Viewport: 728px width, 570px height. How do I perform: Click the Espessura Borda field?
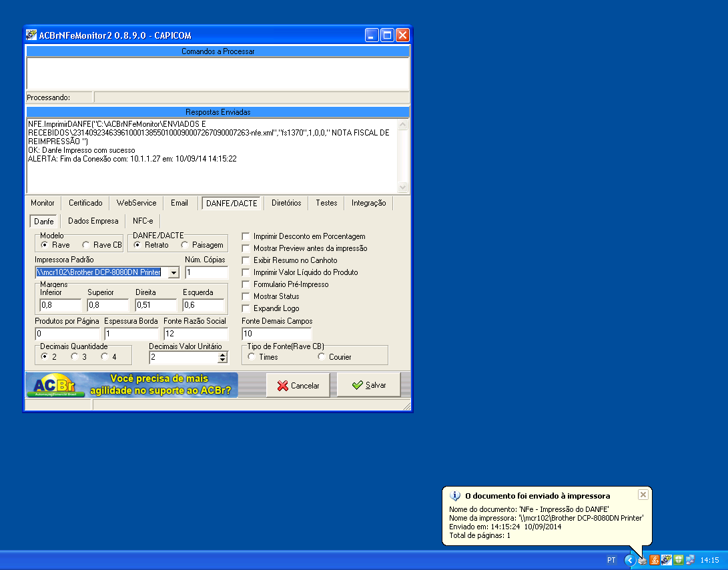(x=132, y=334)
